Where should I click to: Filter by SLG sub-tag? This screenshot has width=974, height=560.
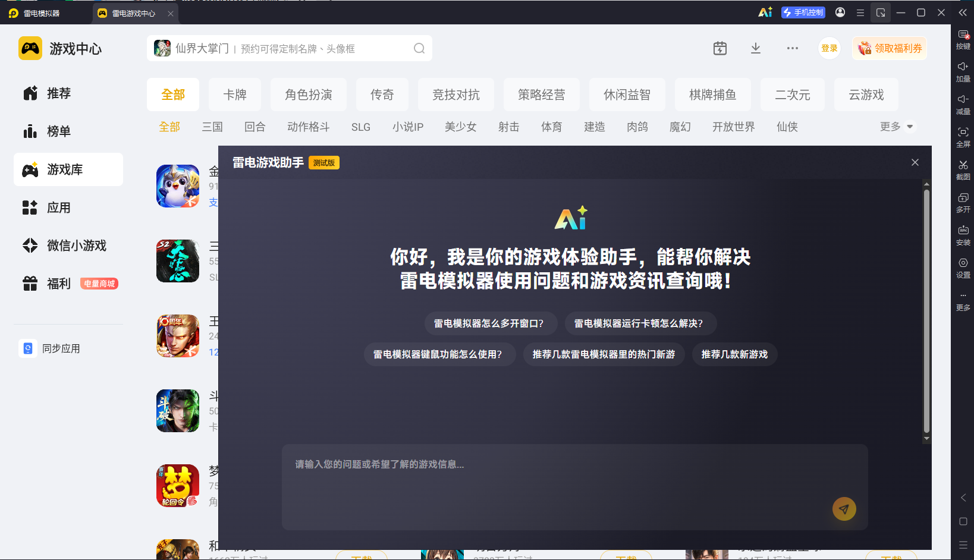click(x=361, y=127)
